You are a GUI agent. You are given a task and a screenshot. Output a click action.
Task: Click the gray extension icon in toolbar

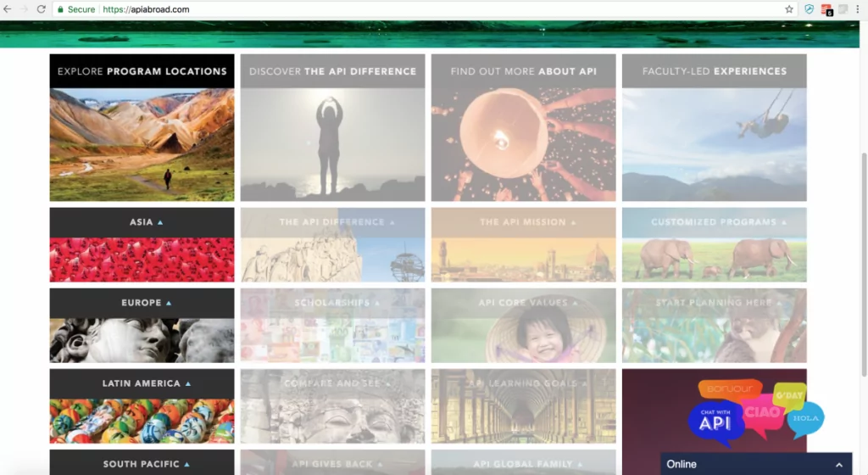[x=843, y=8]
